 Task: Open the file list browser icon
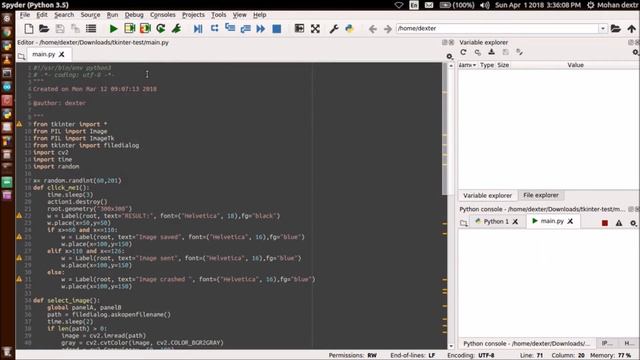91,29
